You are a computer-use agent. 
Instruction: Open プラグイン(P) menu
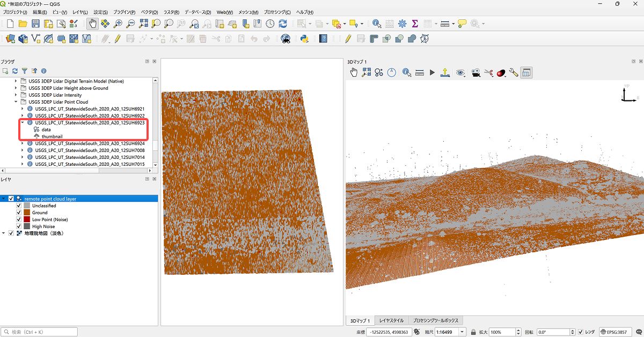tap(125, 12)
